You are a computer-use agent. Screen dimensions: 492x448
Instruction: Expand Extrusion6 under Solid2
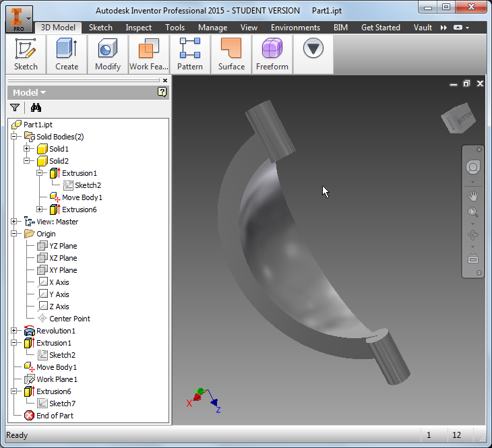tap(40, 210)
